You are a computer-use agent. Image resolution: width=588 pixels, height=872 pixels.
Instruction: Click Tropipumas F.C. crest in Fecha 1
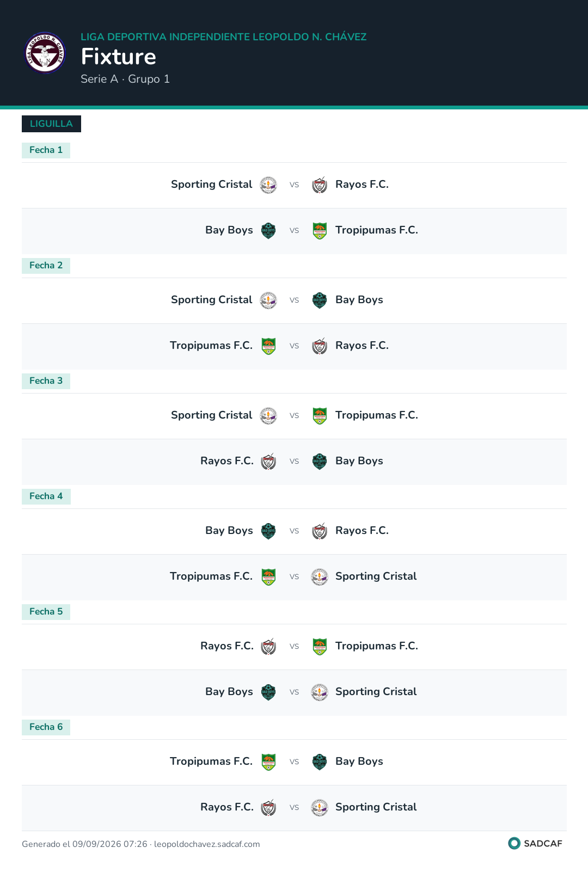(x=320, y=231)
